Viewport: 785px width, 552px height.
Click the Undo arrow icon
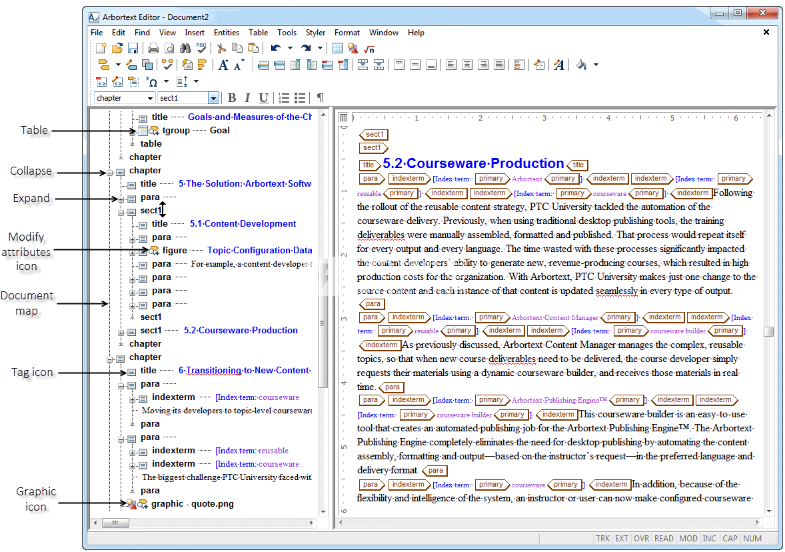[x=275, y=48]
